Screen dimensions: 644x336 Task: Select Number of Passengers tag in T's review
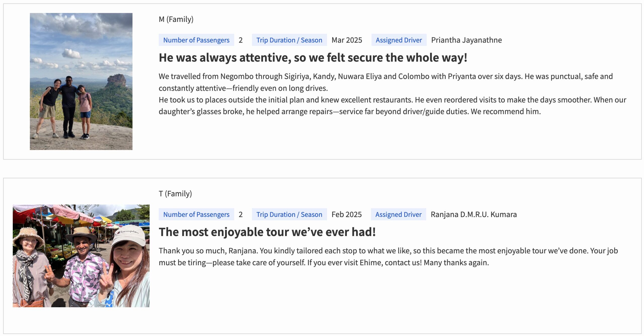pyautogui.click(x=196, y=214)
